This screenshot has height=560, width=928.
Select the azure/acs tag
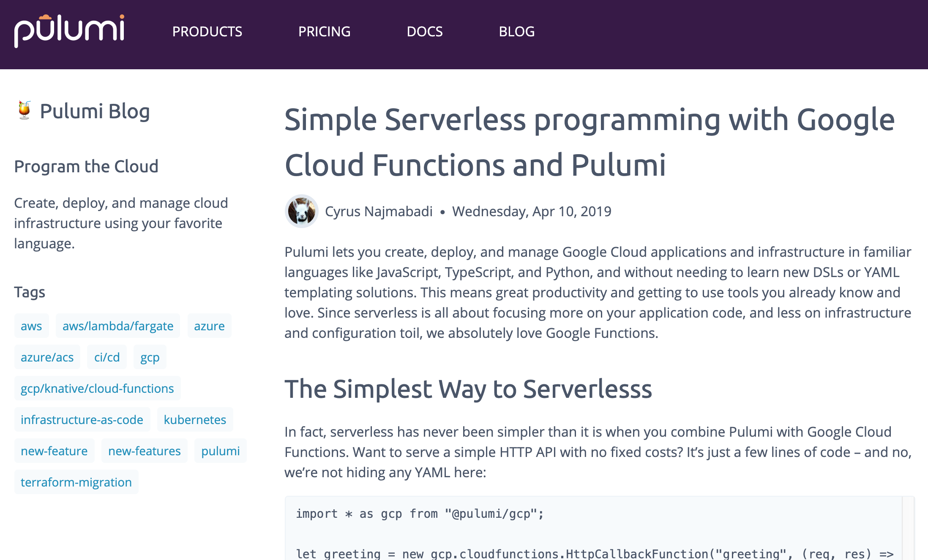click(x=47, y=357)
